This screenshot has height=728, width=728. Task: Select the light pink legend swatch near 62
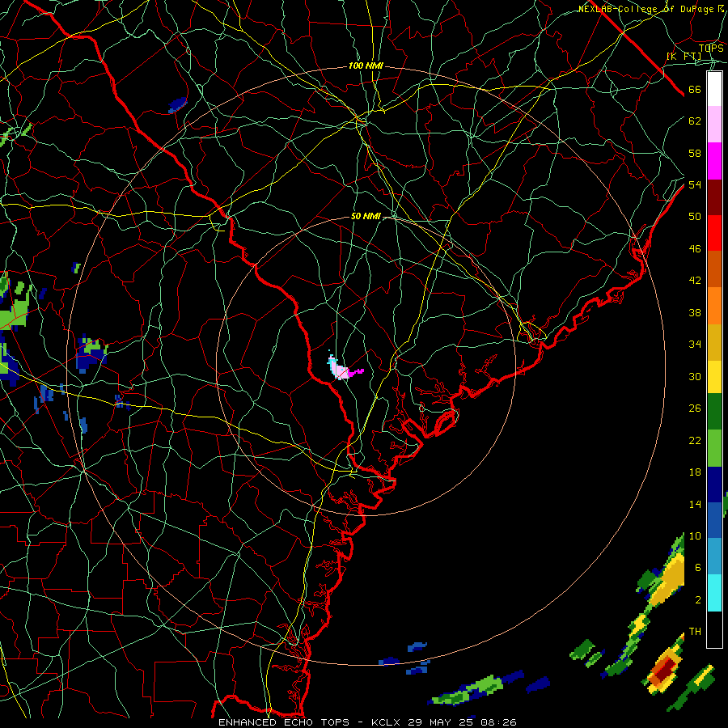click(x=714, y=125)
